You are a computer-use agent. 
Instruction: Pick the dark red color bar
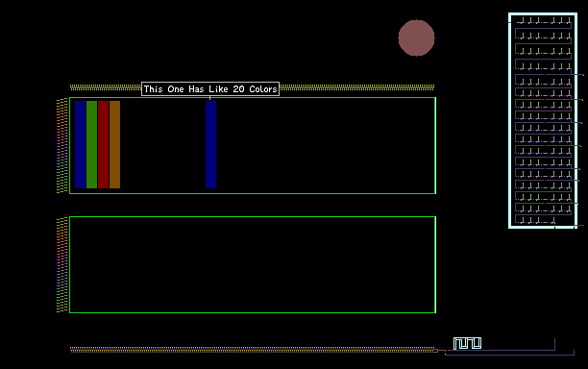[103, 144]
